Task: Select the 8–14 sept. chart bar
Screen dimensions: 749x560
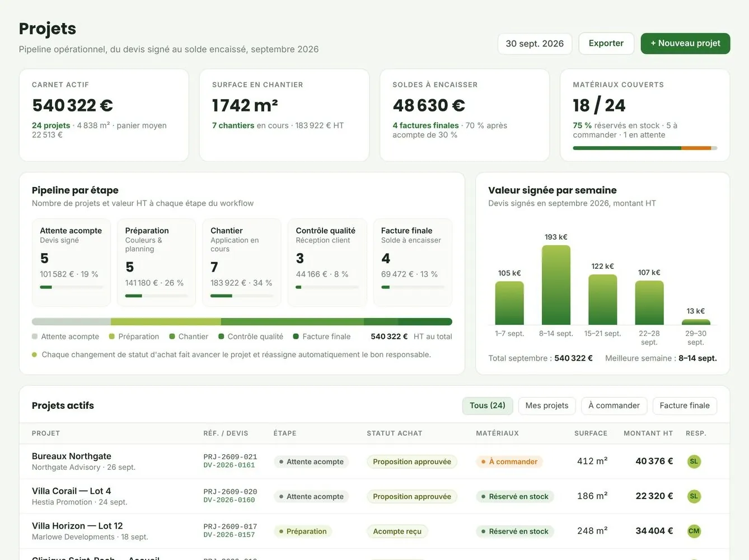Action: (556, 285)
